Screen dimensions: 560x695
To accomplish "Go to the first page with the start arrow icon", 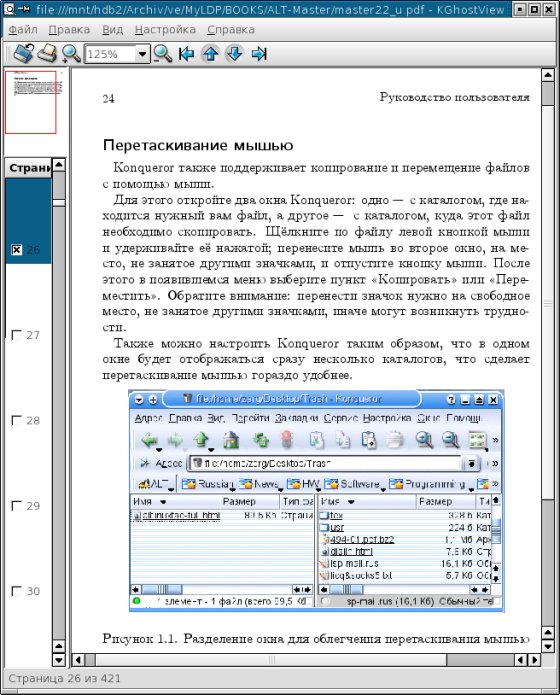I will [x=186, y=54].
